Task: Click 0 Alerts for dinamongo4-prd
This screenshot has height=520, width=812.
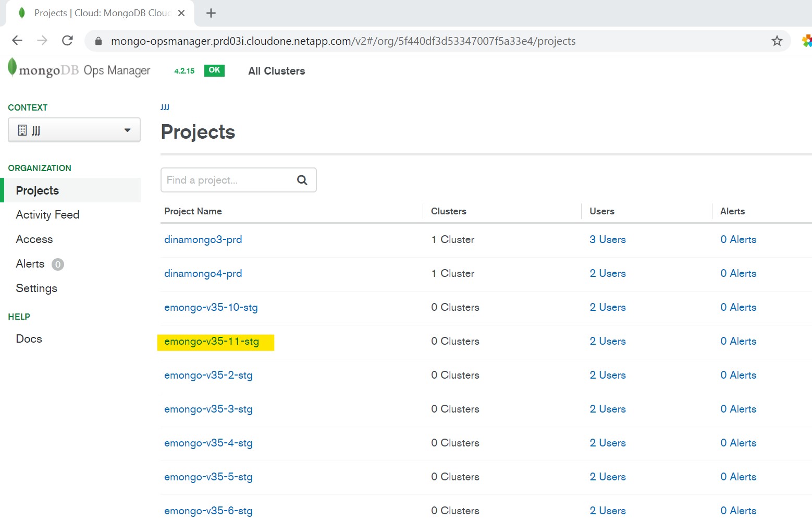Action: point(738,274)
